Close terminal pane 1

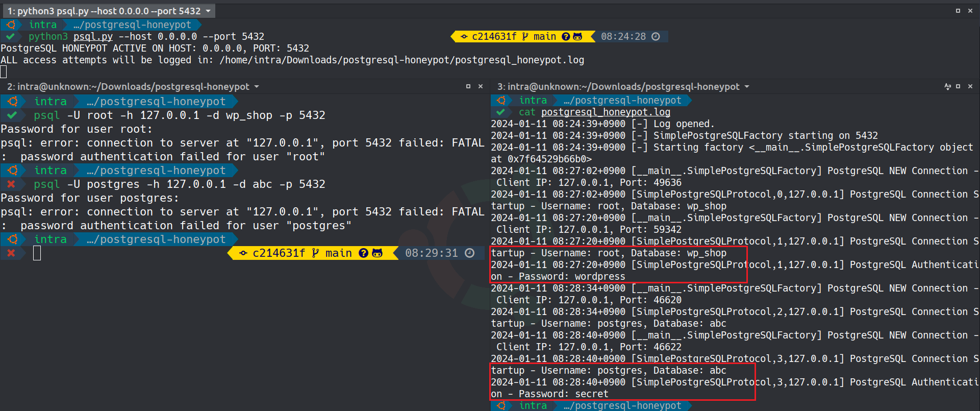970,11
